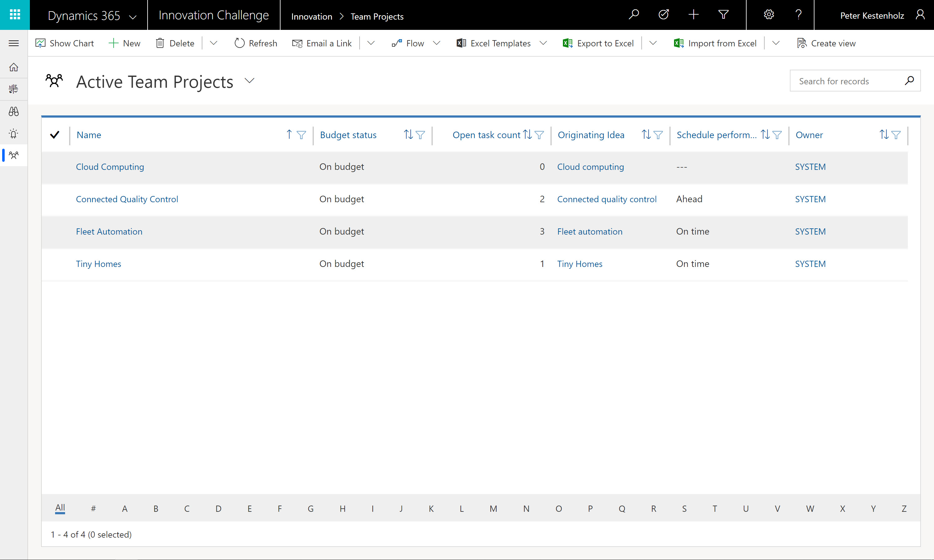Screen dimensions: 934x560
Task: Open Home from the left sidebar
Action: tap(14, 67)
